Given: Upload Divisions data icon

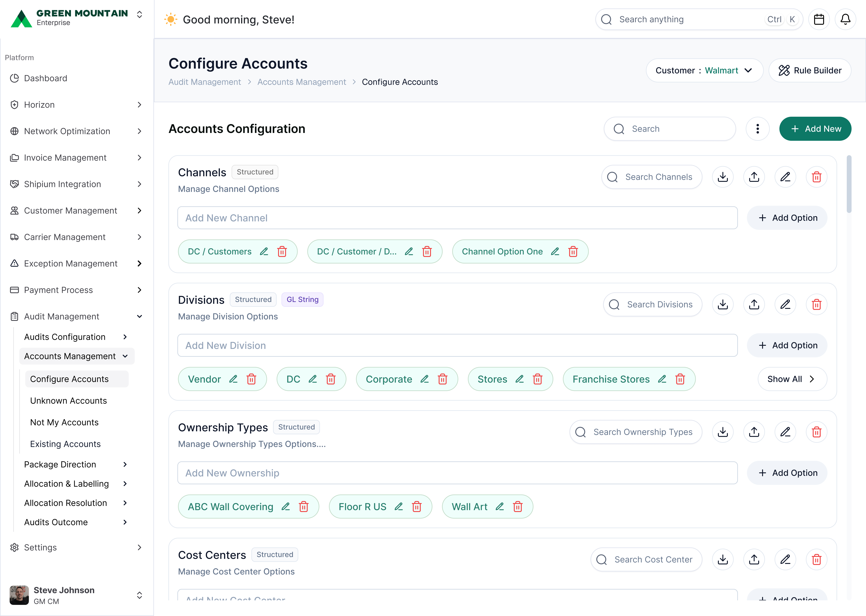Looking at the screenshot, I should pos(754,304).
